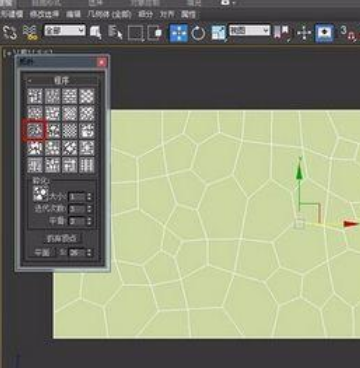Activate the Select and Move tool
Screen dimensions: 360x368
click(x=178, y=33)
